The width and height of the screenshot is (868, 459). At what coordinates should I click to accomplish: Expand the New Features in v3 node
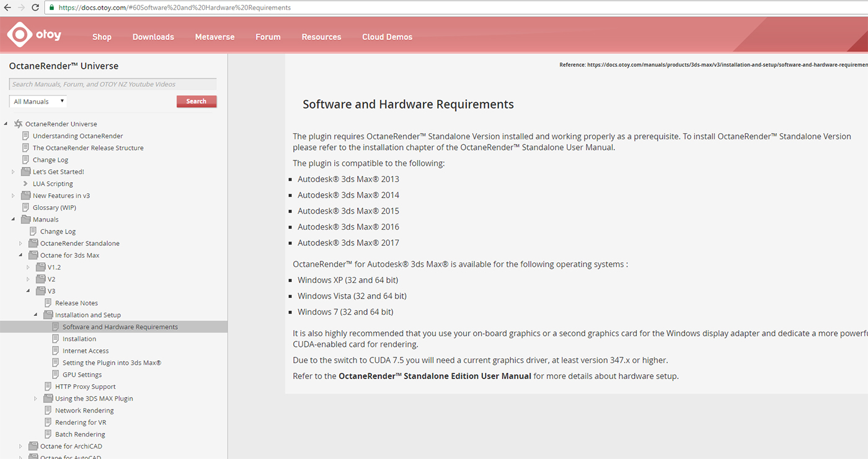click(x=13, y=196)
